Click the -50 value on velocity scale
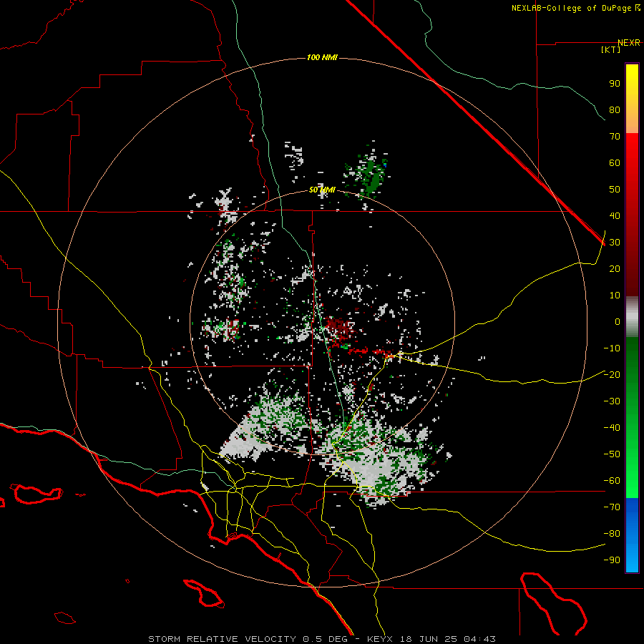 coord(612,454)
